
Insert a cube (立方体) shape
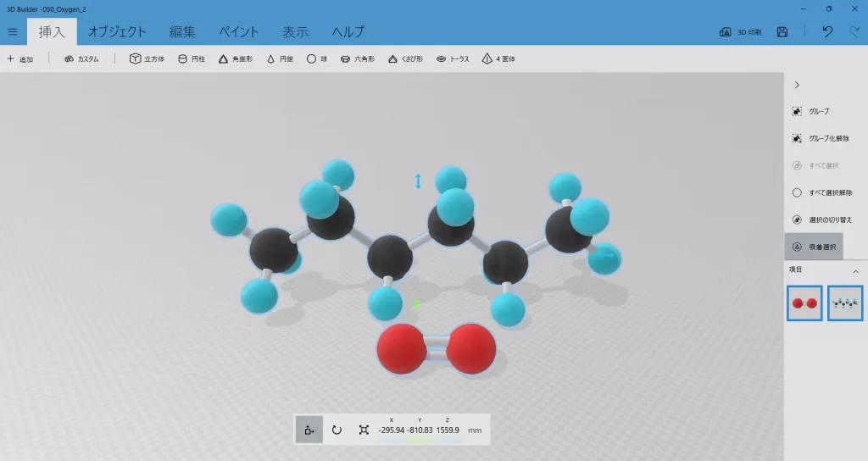tap(147, 59)
